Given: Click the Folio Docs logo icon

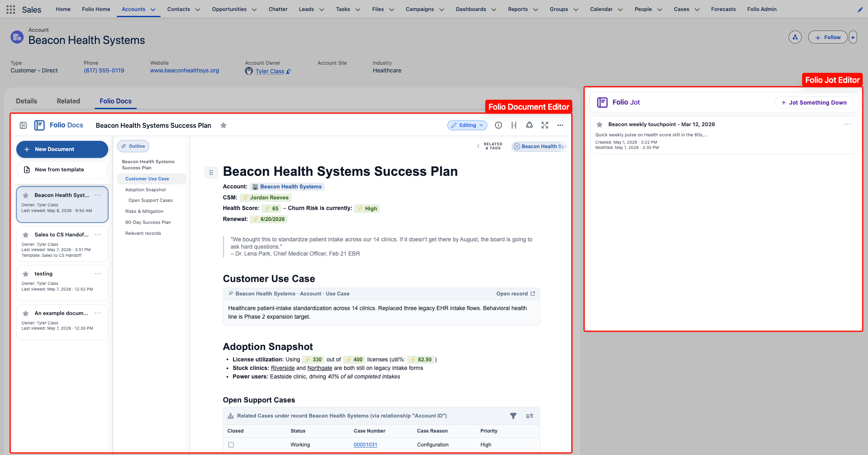Looking at the screenshot, I should [x=39, y=125].
